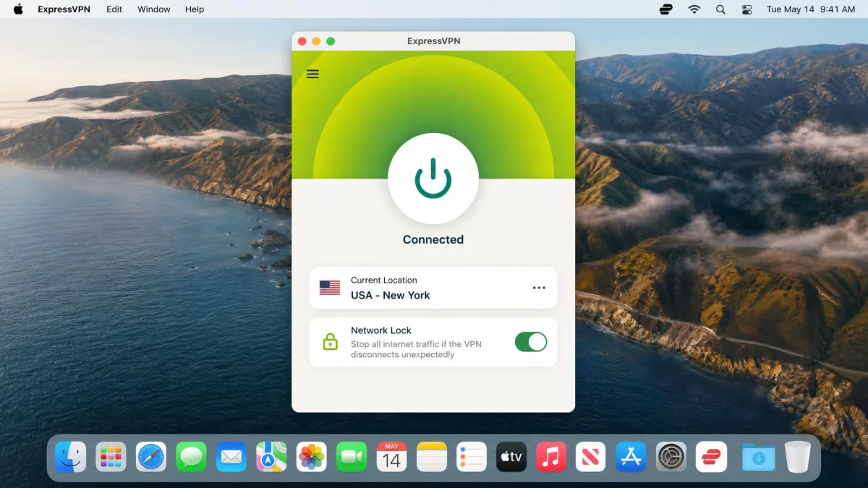Image resolution: width=868 pixels, height=488 pixels.
Task: Close the ExpressVPN window
Action: tap(302, 41)
